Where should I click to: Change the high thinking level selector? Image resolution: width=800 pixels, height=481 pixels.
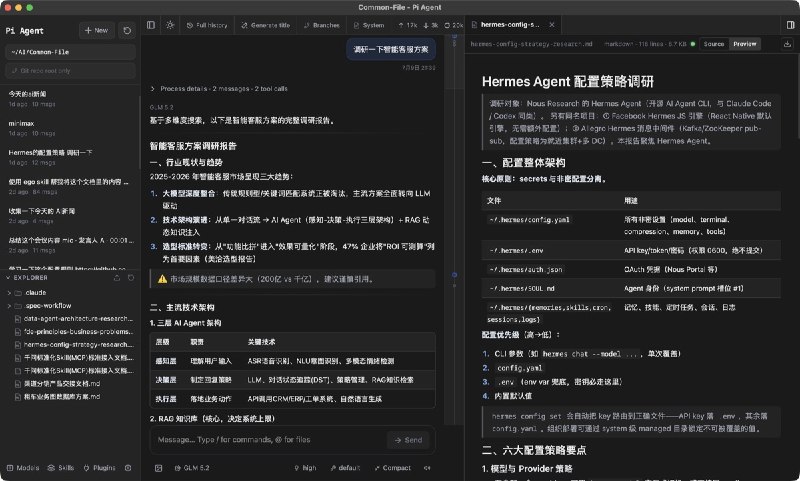click(305, 468)
